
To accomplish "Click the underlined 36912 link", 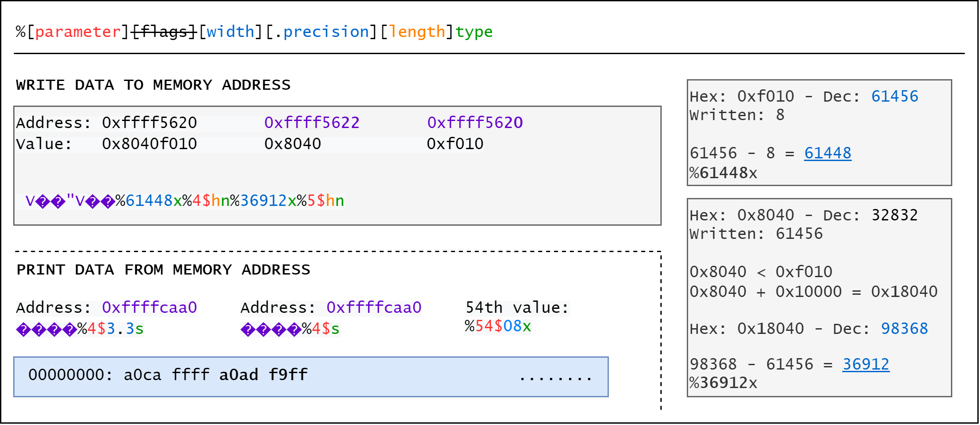I will tap(866, 364).
